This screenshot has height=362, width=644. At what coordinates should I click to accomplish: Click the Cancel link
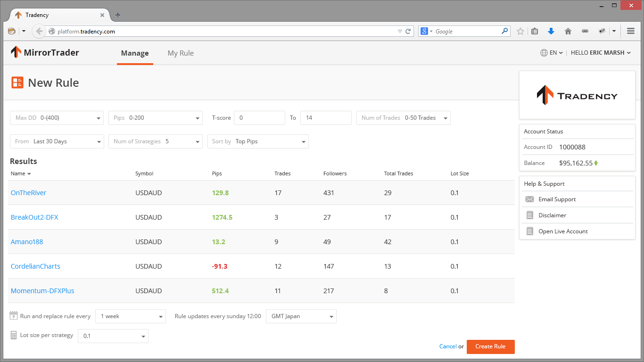point(448,346)
